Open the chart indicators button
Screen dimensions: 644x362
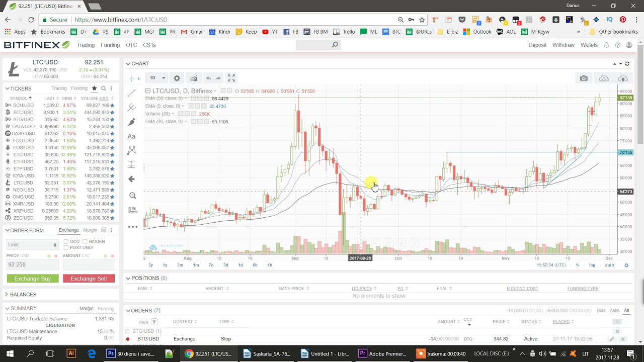click(x=194, y=78)
